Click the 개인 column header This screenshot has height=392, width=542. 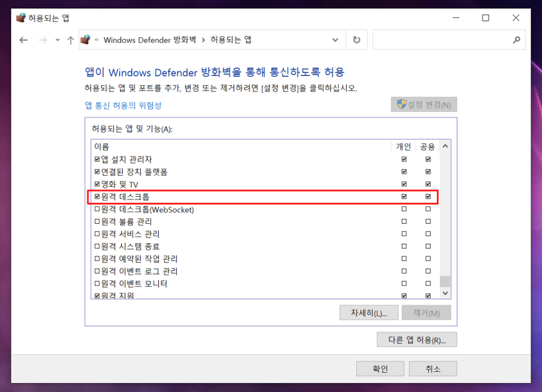[x=403, y=147]
